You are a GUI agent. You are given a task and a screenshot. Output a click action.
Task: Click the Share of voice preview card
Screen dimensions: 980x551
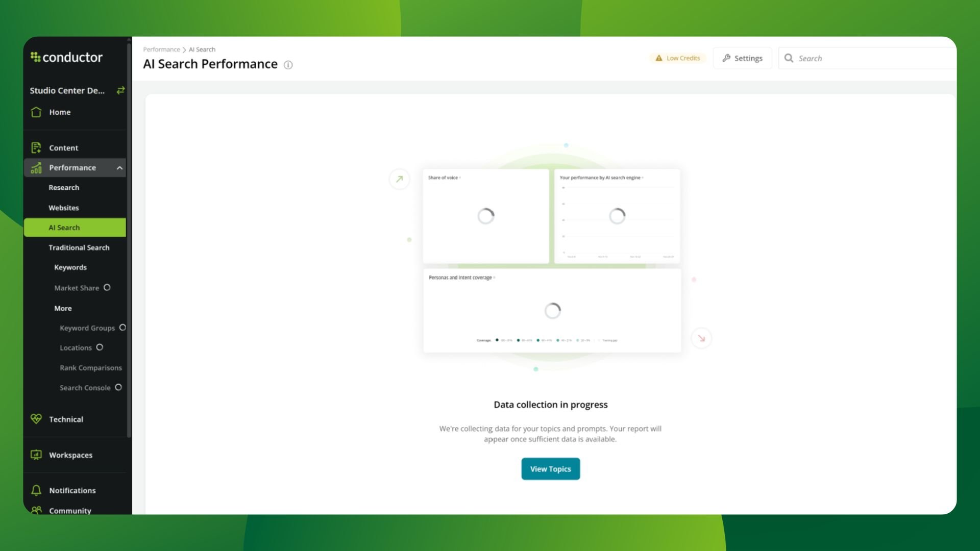pos(486,216)
